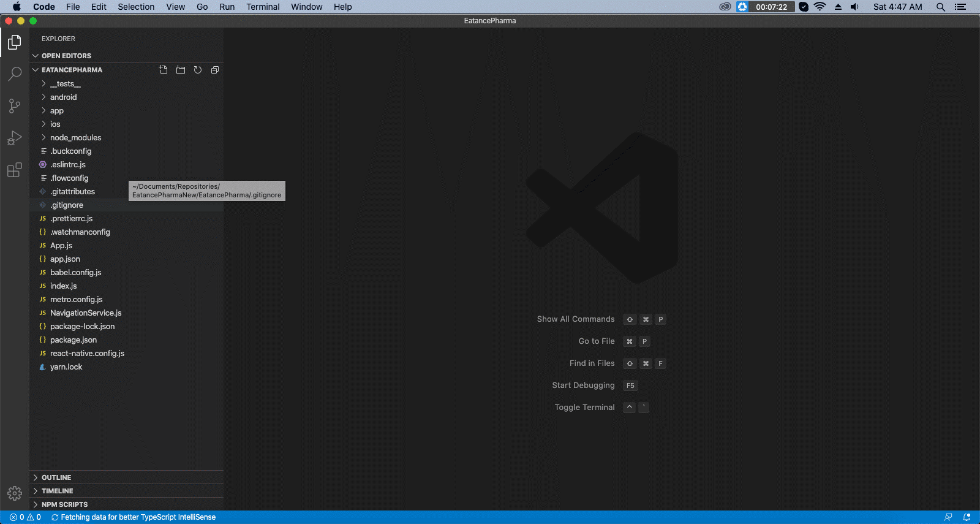Open the Source Control view
This screenshot has width=980, height=524.
point(15,106)
